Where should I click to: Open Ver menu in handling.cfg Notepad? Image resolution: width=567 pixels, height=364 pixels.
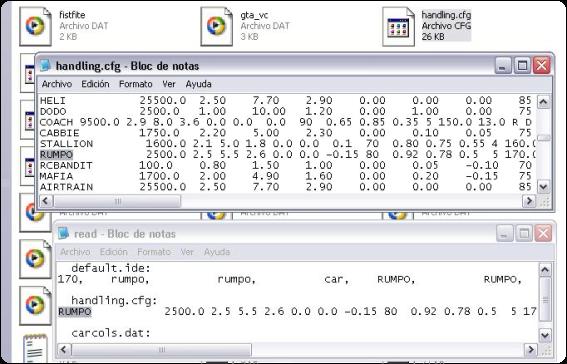click(x=169, y=84)
